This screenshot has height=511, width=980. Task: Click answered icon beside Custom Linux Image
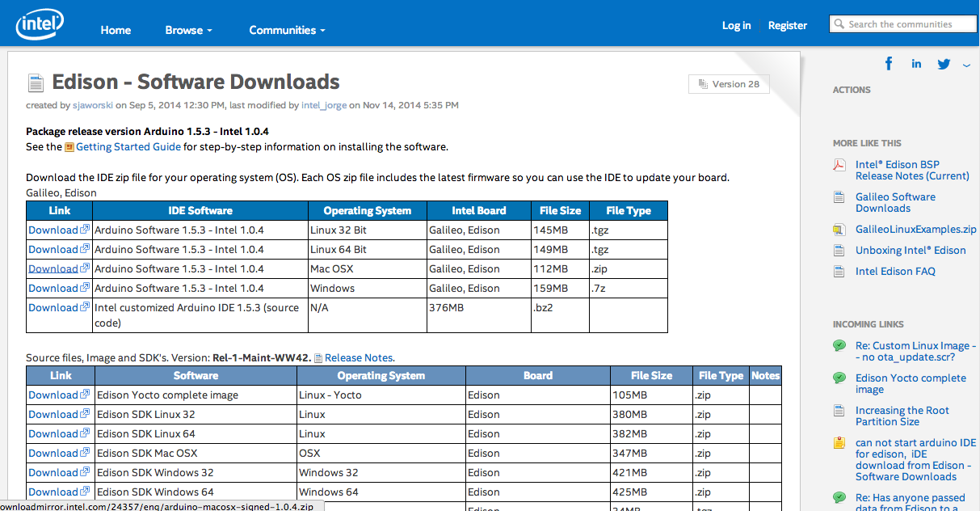click(x=839, y=346)
